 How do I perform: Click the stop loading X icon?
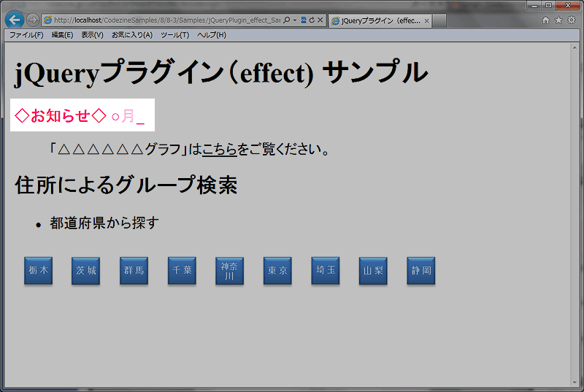[x=320, y=20]
